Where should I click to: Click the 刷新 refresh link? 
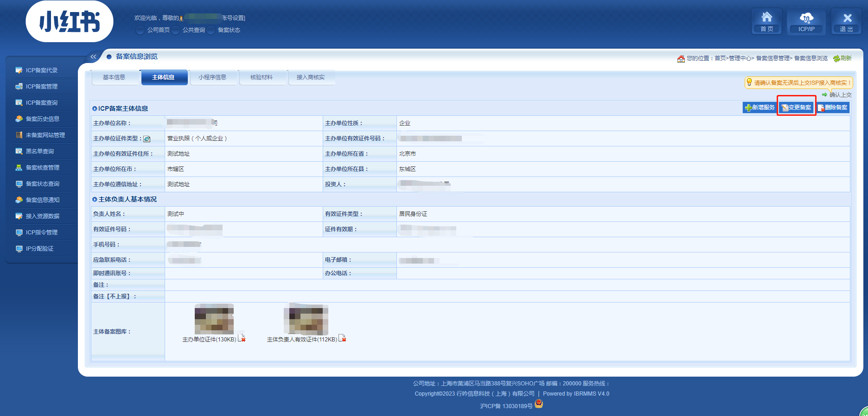[x=842, y=58]
